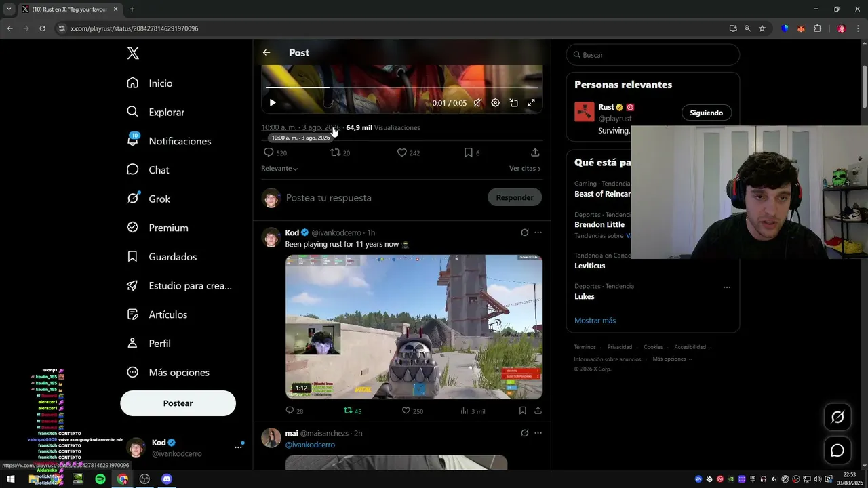Open the more menu on Kod's reply
868x488 pixels.
click(x=538, y=232)
